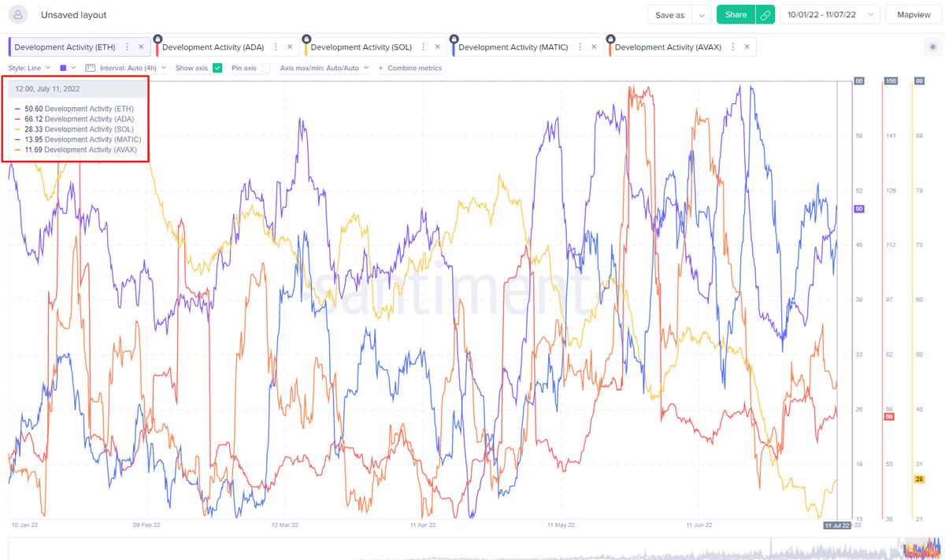Viewport: 945px width, 560px height.
Task: Open Mapview
Action: coord(913,15)
